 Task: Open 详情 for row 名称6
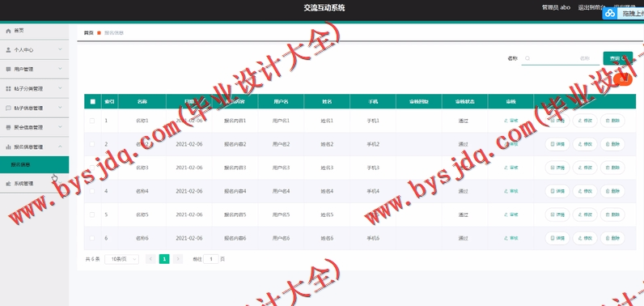[557, 238]
